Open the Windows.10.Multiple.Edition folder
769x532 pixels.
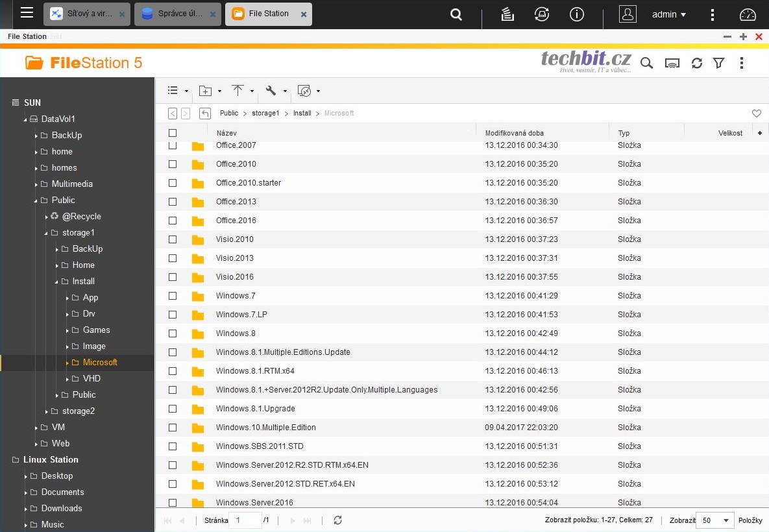coord(265,428)
